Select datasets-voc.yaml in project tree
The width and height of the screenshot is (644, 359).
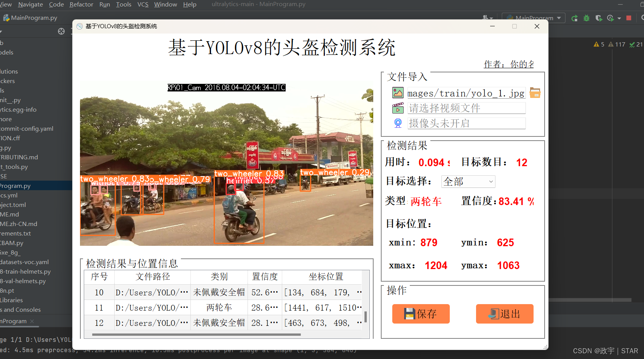(24, 262)
